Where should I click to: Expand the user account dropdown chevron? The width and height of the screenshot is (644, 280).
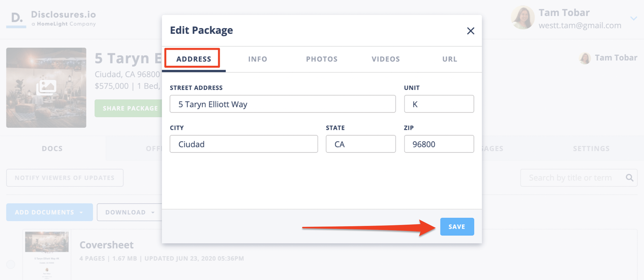pos(633,18)
